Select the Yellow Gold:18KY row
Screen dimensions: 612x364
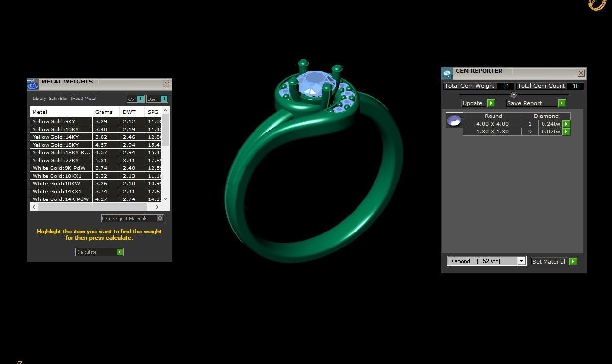point(96,145)
